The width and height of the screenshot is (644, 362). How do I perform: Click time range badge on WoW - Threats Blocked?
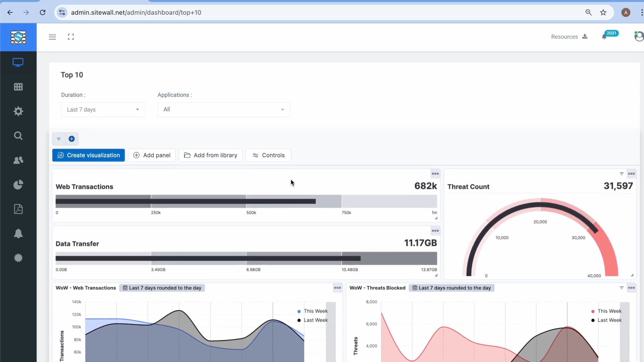click(x=451, y=288)
